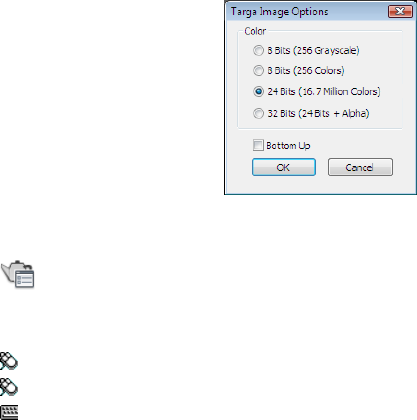417x420 pixels.
Task: Confirm with the OK button
Action: click(284, 167)
